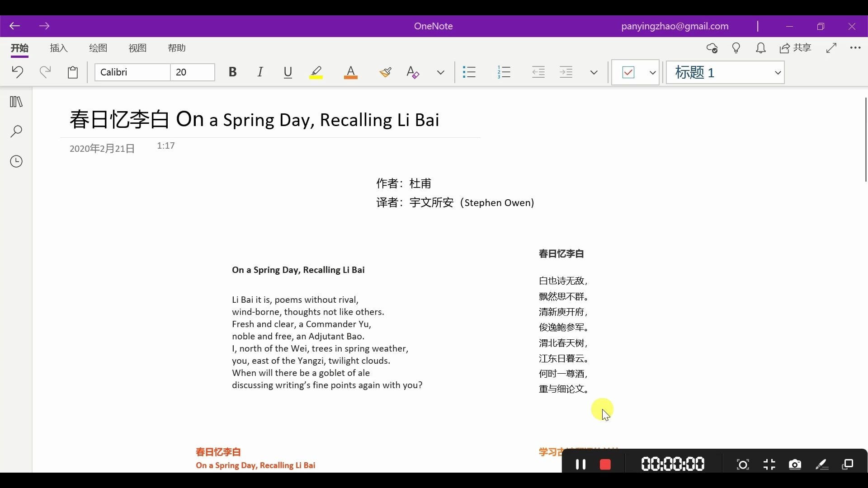This screenshot has width=868, height=488.
Task: Expand more font formatting options
Action: tap(441, 72)
